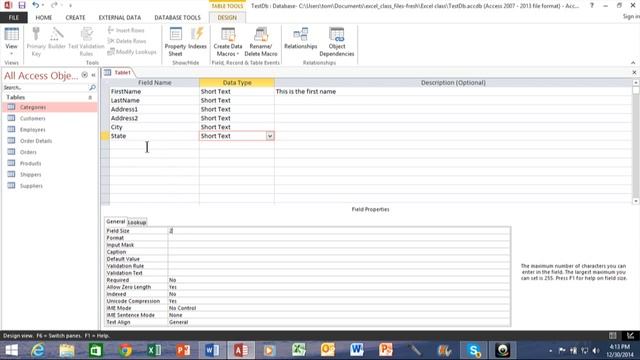Open the Quick Access Toolbar customize arrow

[x=70, y=5]
